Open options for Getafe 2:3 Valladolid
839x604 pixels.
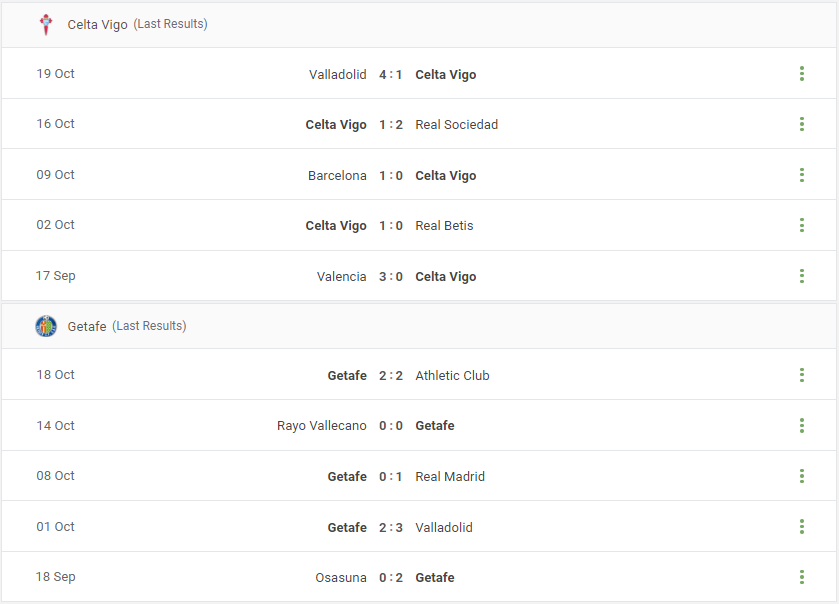coord(802,526)
